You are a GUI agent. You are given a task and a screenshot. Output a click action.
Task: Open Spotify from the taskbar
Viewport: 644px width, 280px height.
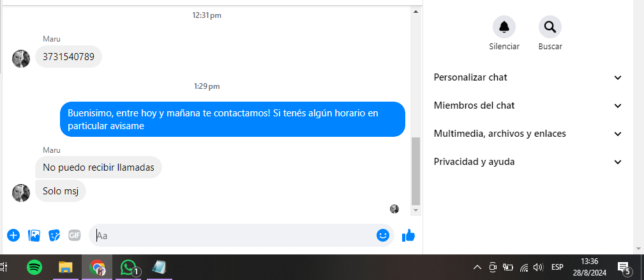click(34, 268)
